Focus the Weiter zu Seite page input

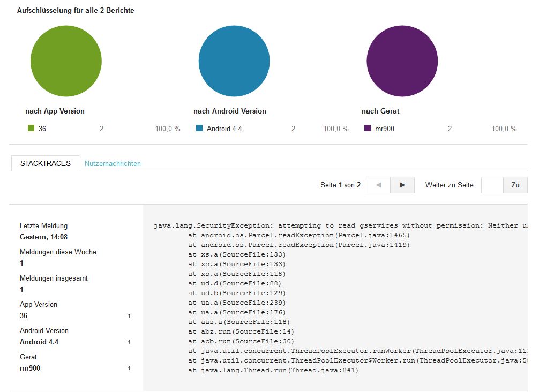tap(492, 185)
